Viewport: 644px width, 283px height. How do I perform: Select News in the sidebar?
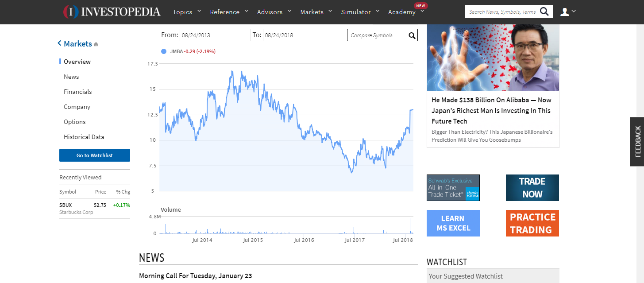click(71, 77)
